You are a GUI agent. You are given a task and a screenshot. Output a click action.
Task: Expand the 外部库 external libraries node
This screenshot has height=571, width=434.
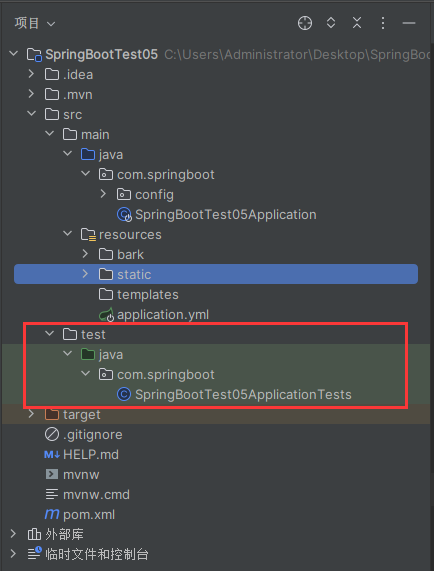13,533
